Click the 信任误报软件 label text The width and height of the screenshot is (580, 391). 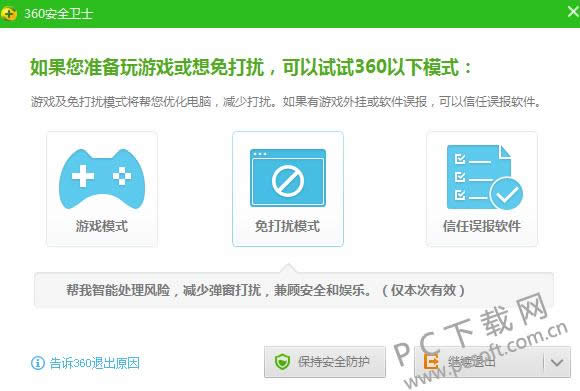[482, 226]
